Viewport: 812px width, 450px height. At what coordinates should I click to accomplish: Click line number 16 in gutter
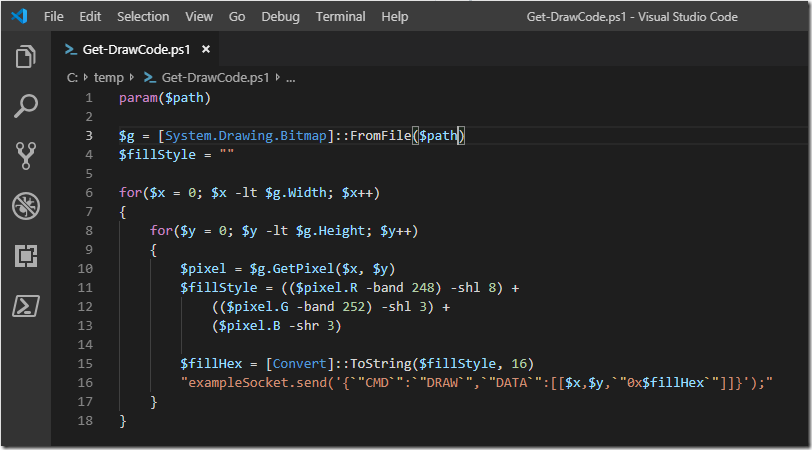pos(85,383)
